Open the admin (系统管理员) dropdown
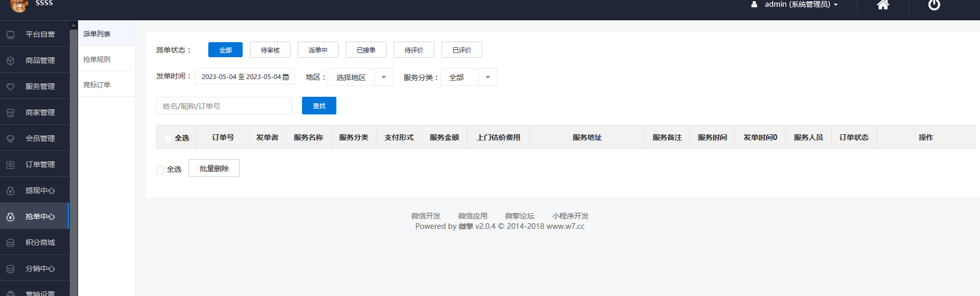Viewport: 980px width, 296px height. (801, 4)
